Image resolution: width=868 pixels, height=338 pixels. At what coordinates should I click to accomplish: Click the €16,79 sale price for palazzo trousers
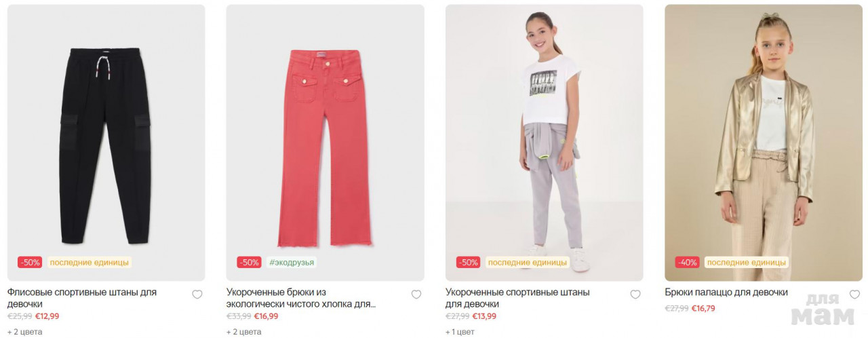703,308
